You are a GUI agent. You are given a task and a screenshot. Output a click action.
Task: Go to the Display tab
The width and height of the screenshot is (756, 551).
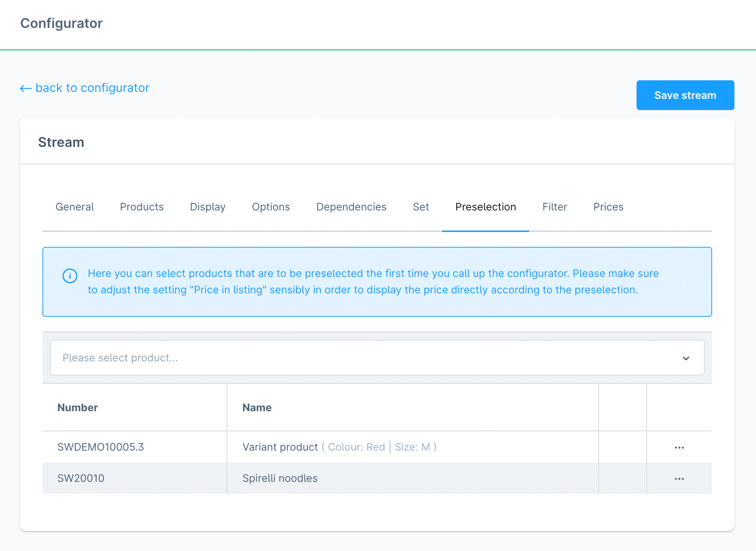click(208, 207)
